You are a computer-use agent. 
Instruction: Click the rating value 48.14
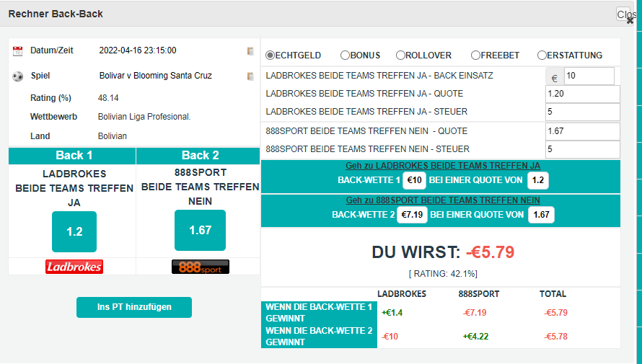tap(108, 98)
